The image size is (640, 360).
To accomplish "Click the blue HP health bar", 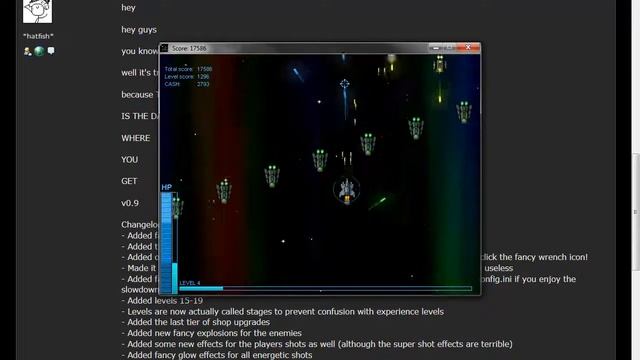I will tap(167, 242).
